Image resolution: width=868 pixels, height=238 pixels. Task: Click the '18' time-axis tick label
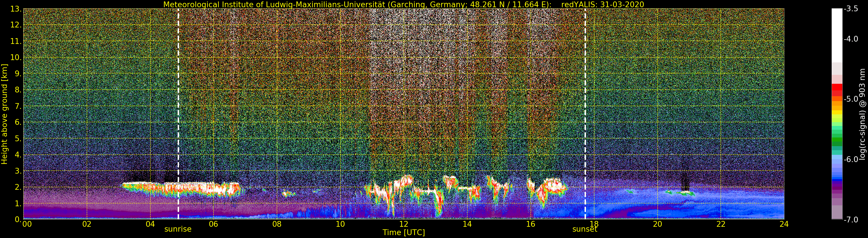click(594, 224)
